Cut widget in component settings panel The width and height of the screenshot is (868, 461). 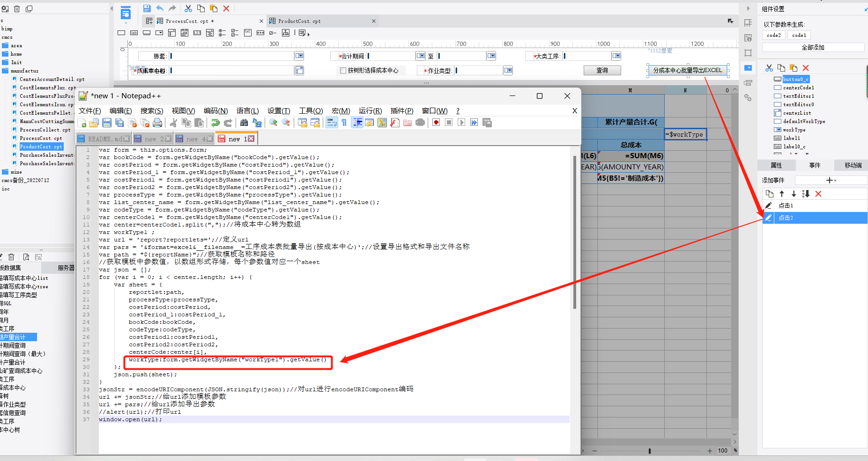(x=769, y=68)
